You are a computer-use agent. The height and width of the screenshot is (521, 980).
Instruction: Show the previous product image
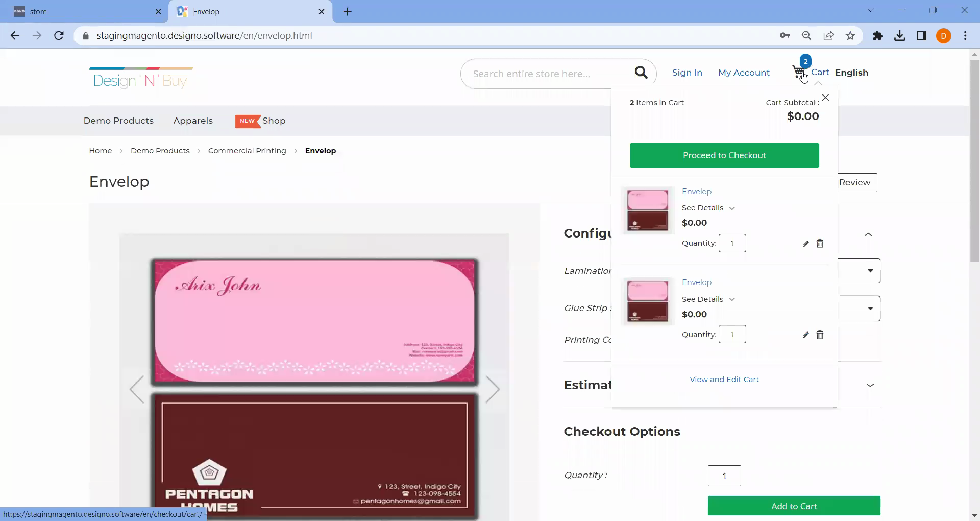[x=137, y=390]
